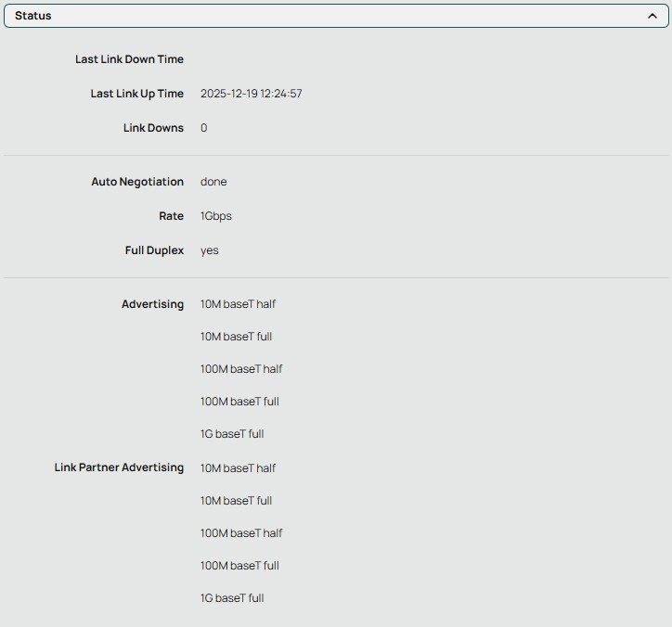Collapse the Status section using the chevron
This screenshot has height=627, width=672.
653,16
